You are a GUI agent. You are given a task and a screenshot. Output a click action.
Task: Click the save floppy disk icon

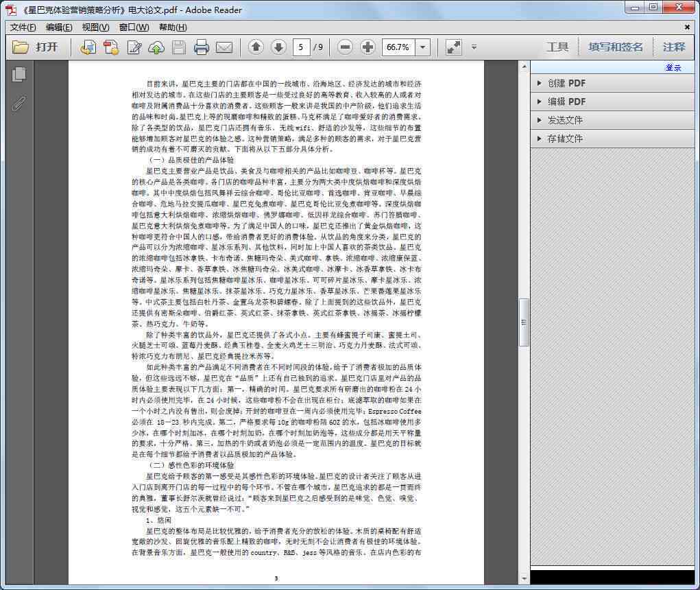tap(178, 47)
